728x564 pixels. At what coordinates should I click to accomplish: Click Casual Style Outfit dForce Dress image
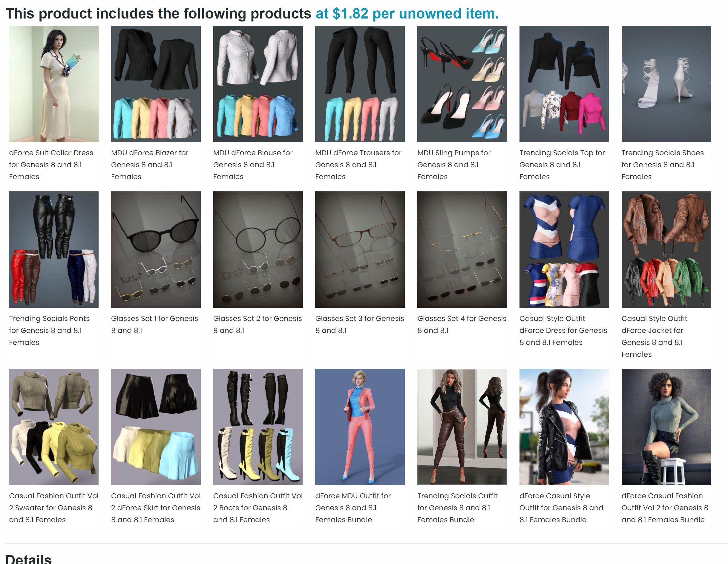point(564,249)
